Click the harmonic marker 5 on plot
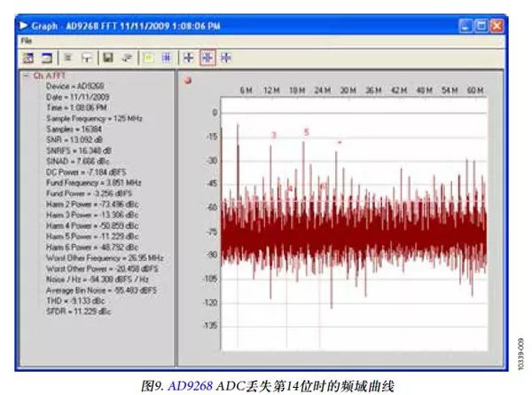The image size is (532, 395). [x=307, y=132]
